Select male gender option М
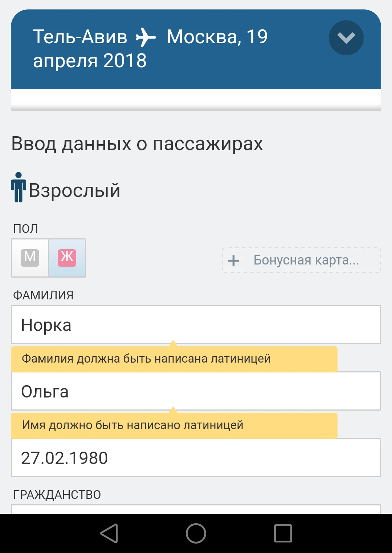Image resolution: width=392 pixels, height=553 pixels. tap(30, 258)
